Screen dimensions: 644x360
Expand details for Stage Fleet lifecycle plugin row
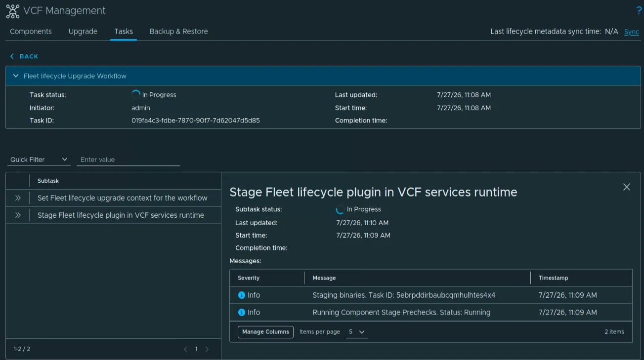click(18, 215)
